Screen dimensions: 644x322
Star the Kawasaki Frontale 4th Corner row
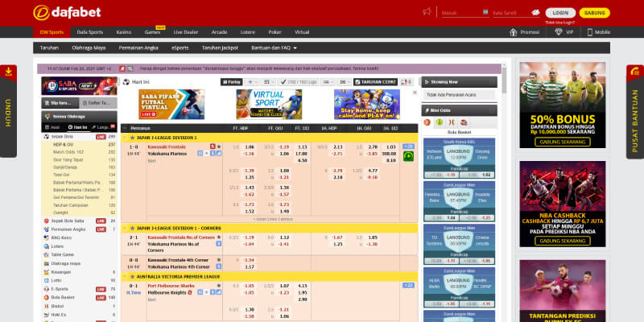pyautogui.click(x=219, y=260)
